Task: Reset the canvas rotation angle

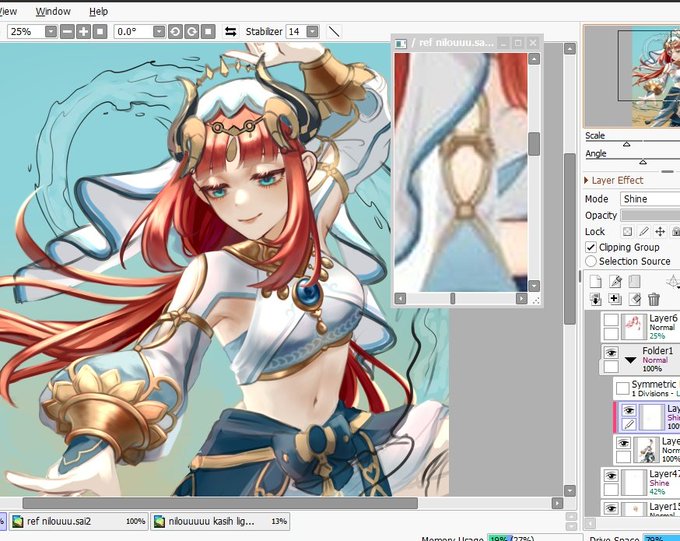Action: pyautogui.click(x=208, y=32)
